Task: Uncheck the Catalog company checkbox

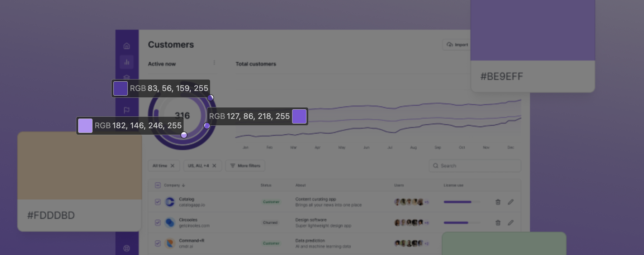Action: (157, 202)
